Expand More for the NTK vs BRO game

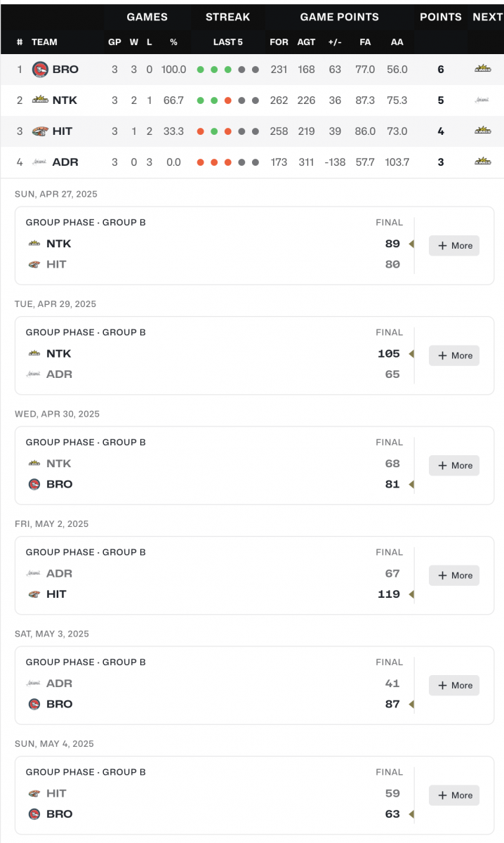click(454, 465)
